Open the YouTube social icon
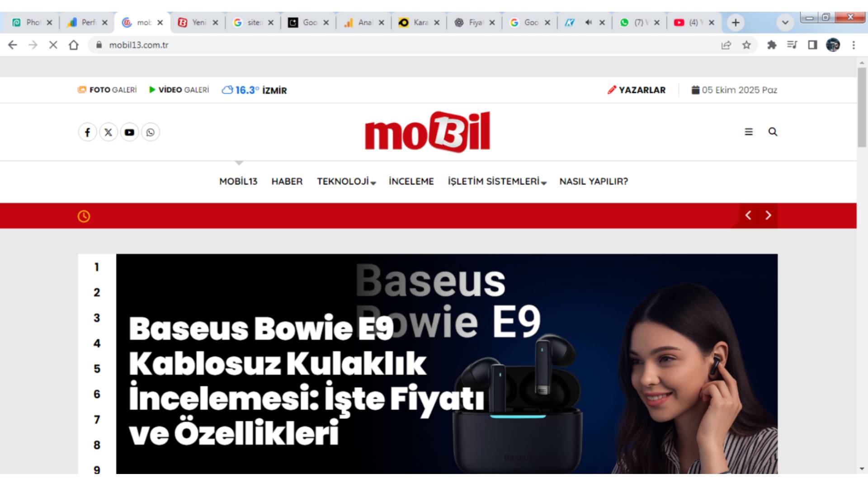 (129, 132)
